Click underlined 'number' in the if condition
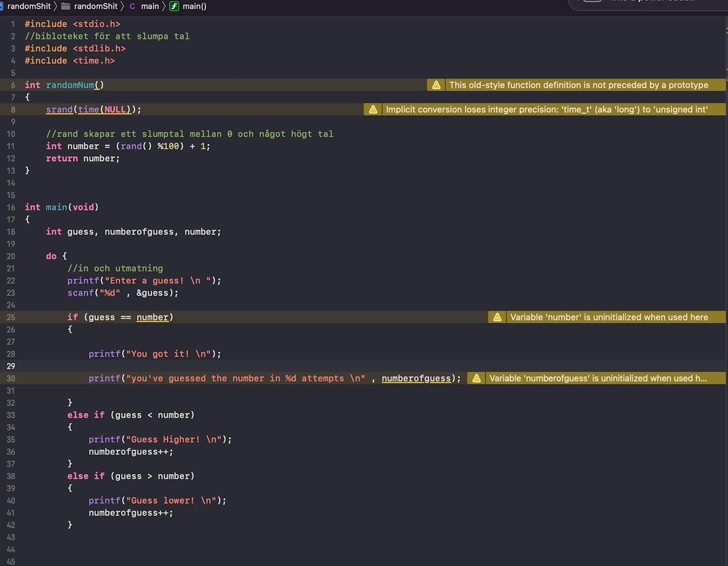The image size is (728, 566). [x=152, y=317]
